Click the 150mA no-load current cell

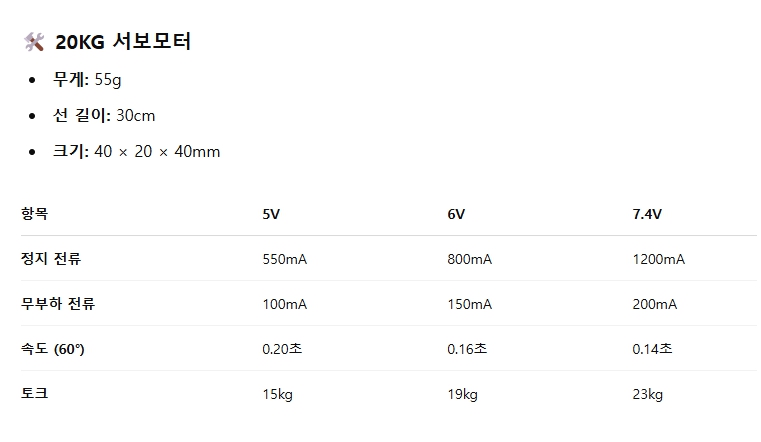(470, 304)
